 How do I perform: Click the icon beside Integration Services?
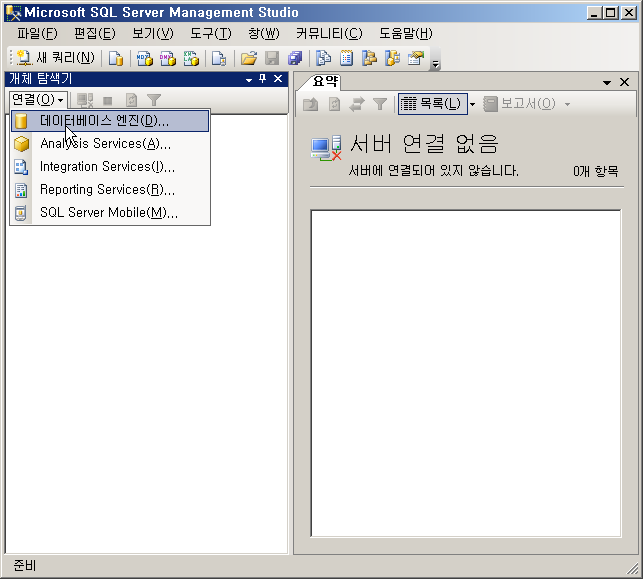click(x=21, y=166)
